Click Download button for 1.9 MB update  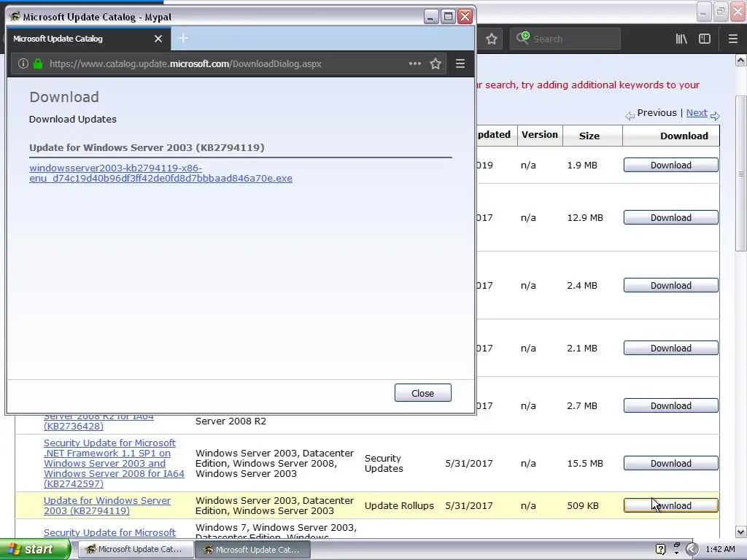tap(671, 166)
